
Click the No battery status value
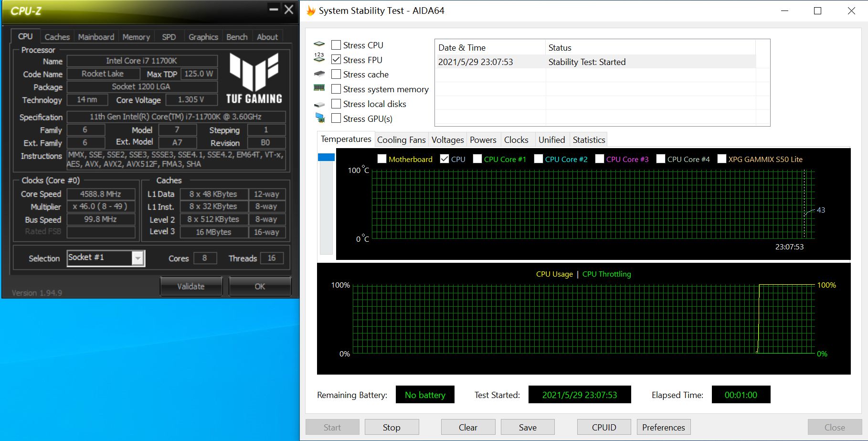coord(425,395)
